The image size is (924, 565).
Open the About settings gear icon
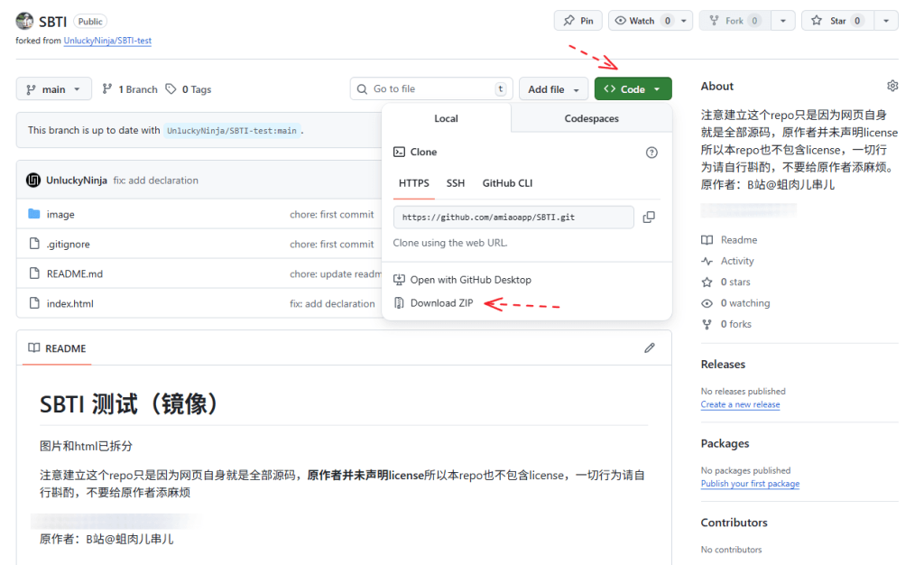(892, 87)
